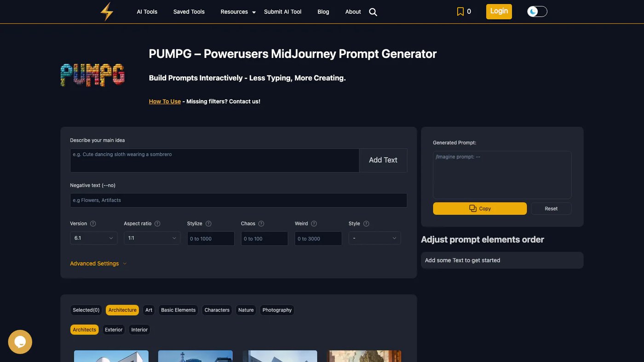
Task: Open Submit AI Tool page
Action: pyautogui.click(x=283, y=12)
